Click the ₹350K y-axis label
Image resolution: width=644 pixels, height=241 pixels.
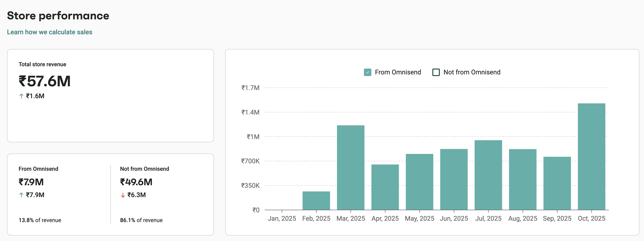click(x=250, y=185)
